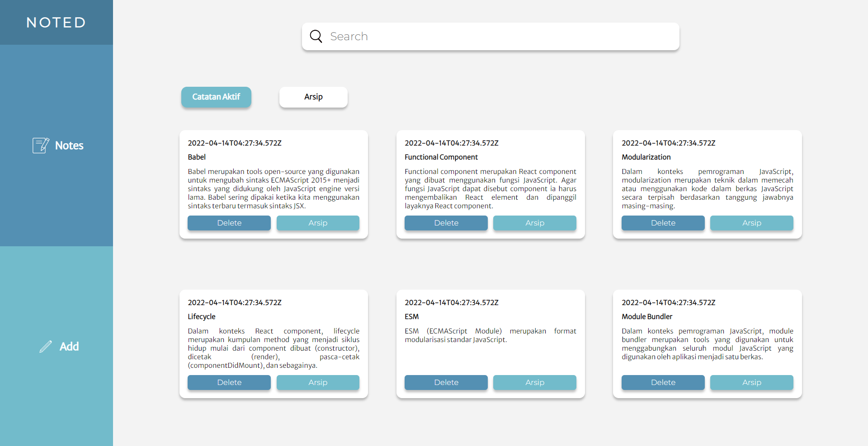This screenshot has width=868, height=446.
Task: Select the Module Bundler note title
Action: (x=647, y=316)
